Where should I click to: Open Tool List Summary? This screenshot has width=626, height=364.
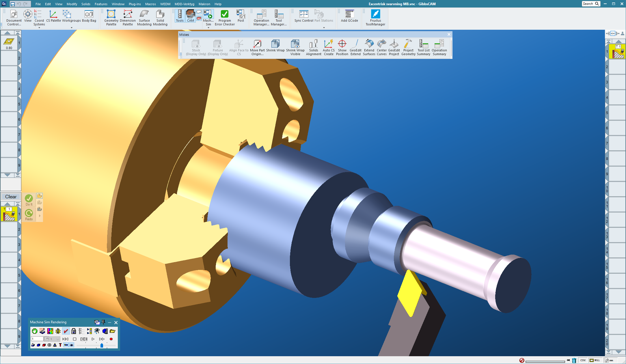coord(423,48)
